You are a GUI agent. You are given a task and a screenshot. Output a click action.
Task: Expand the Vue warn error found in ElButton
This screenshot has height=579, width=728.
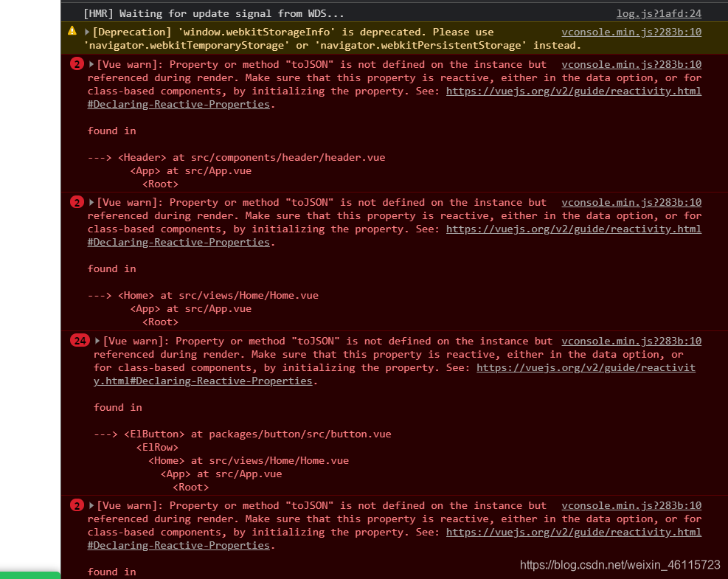(97, 341)
